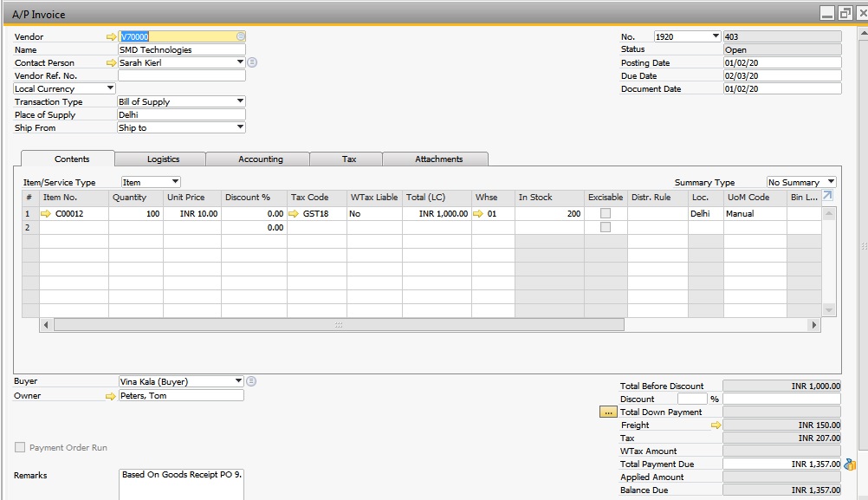Open the Summary Type dropdown showing No Summary
The height and width of the screenshot is (500, 868).
(x=830, y=181)
